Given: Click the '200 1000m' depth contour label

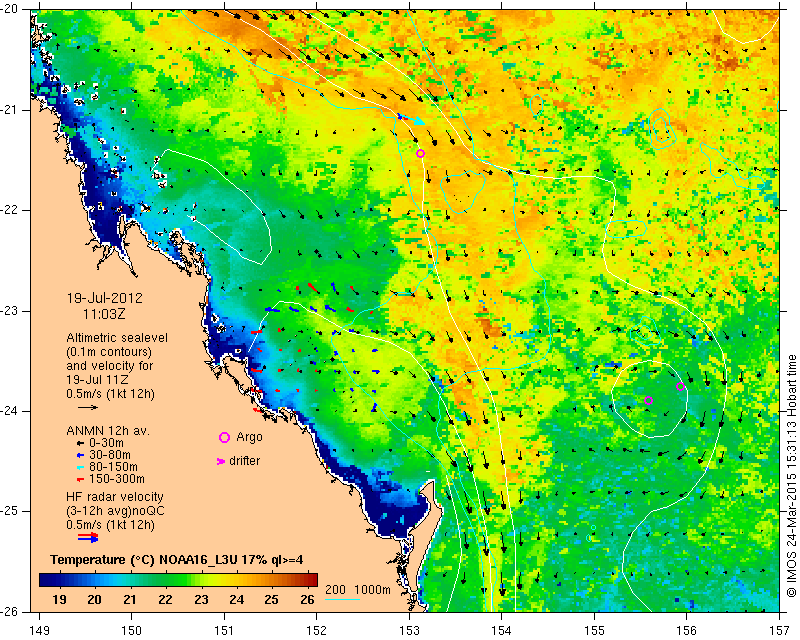Looking at the screenshot, I should point(358,590).
